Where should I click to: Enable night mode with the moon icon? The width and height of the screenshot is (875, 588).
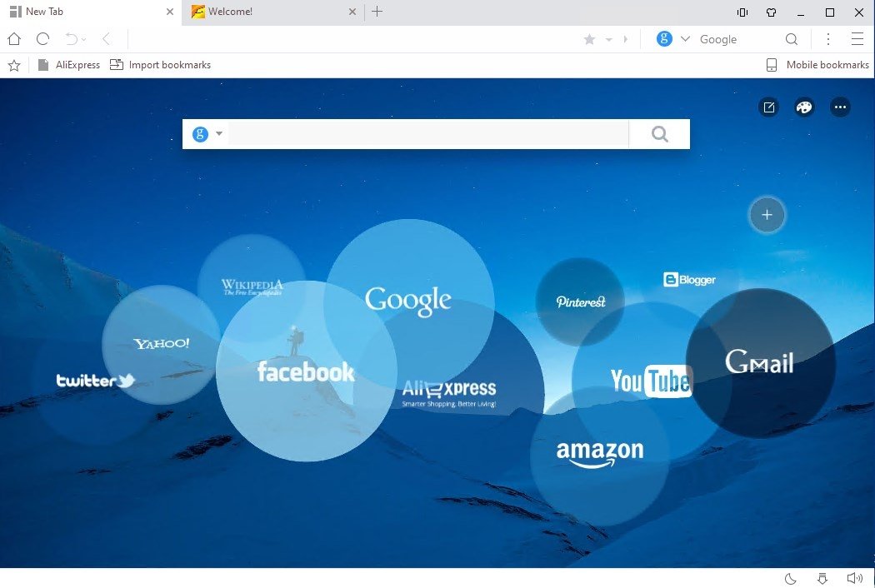click(x=789, y=578)
